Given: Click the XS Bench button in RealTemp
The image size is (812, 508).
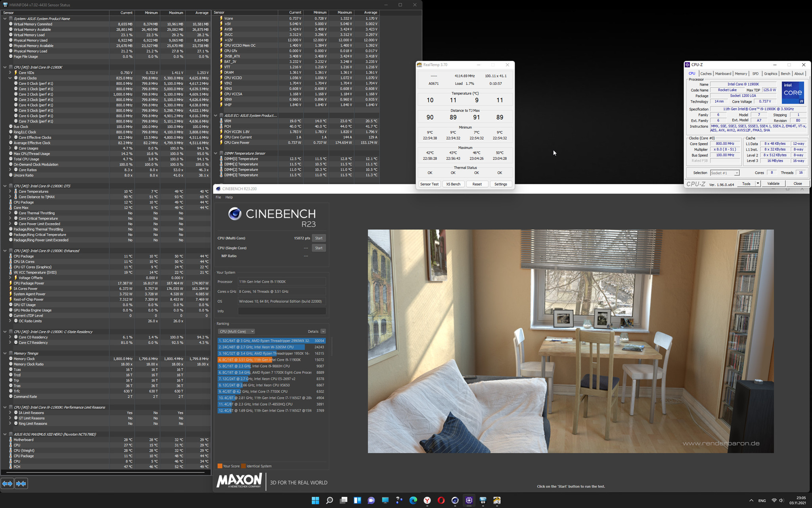Looking at the screenshot, I should coord(453,184).
